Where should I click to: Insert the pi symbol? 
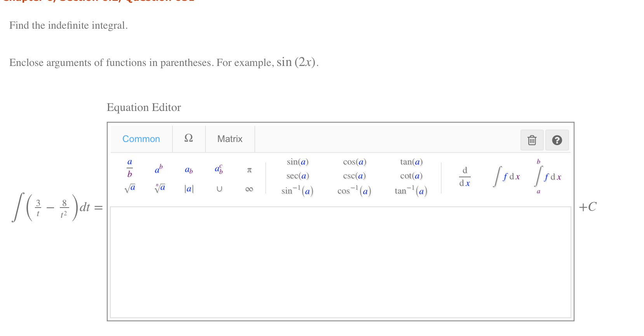pyautogui.click(x=249, y=170)
